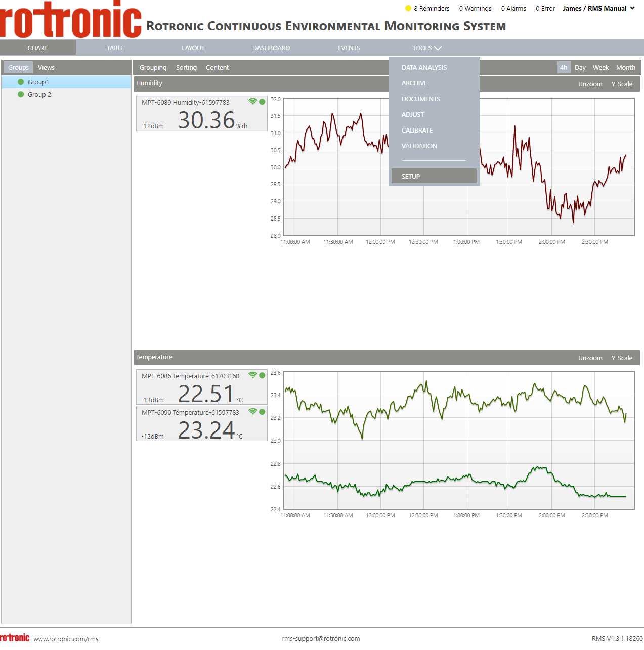Click the green status dot beside Group 2
644x650 pixels.
pyautogui.click(x=21, y=94)
